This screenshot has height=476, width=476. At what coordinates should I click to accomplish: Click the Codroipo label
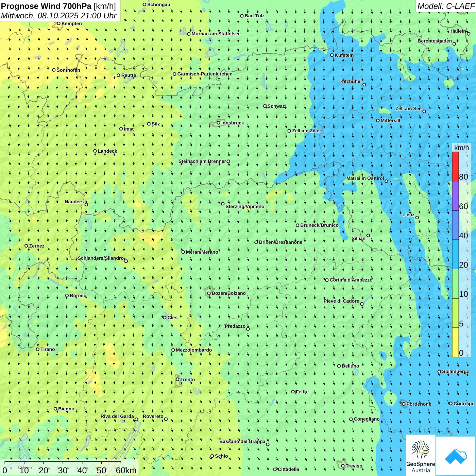point(464,404)
